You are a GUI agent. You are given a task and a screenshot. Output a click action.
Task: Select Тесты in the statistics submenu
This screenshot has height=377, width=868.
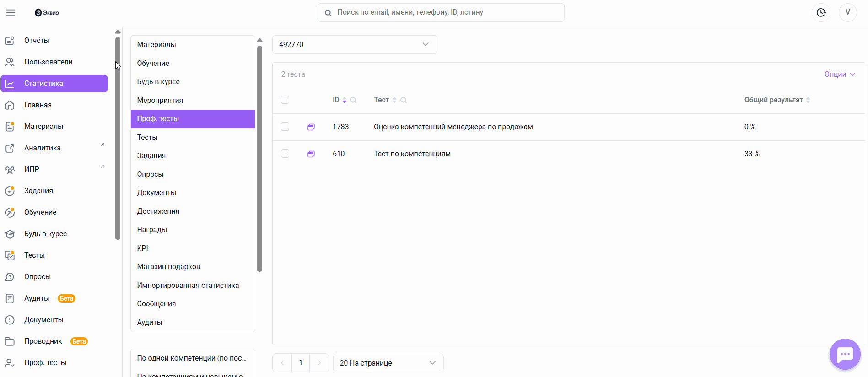(147, 137)
